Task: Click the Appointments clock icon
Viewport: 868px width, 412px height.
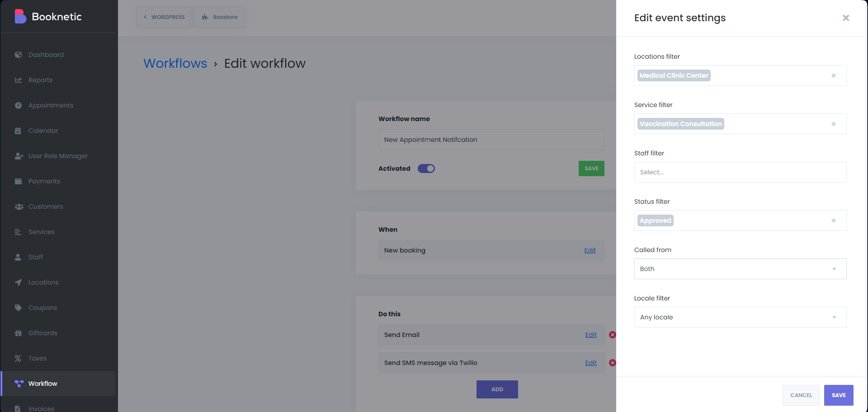Action: pos(18,105)
